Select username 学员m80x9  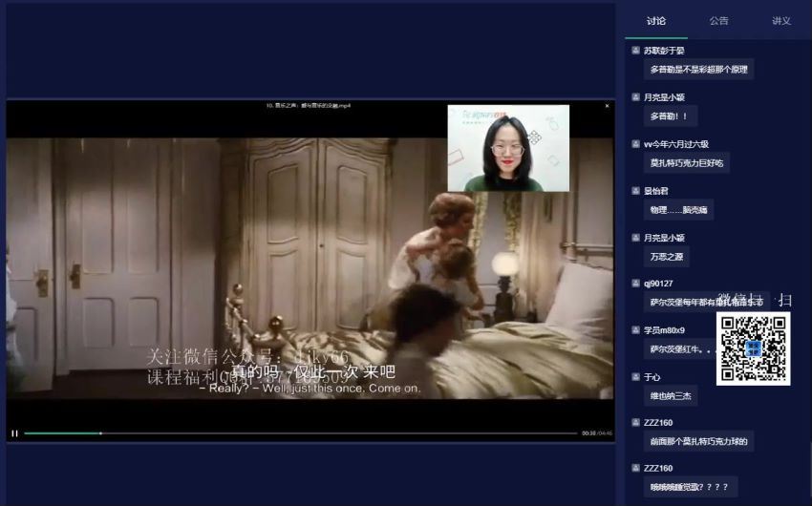point(664,330)
